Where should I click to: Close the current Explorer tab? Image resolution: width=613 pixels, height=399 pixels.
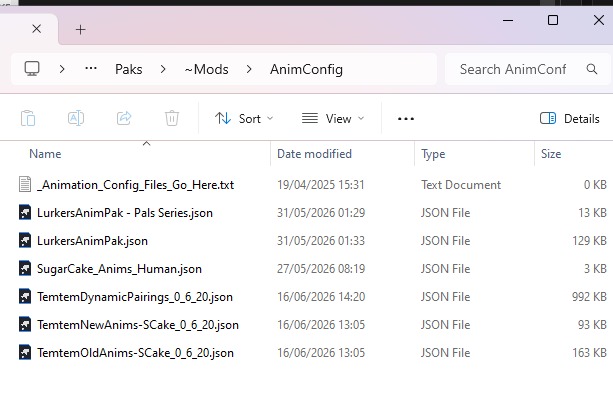coord(36,29)
